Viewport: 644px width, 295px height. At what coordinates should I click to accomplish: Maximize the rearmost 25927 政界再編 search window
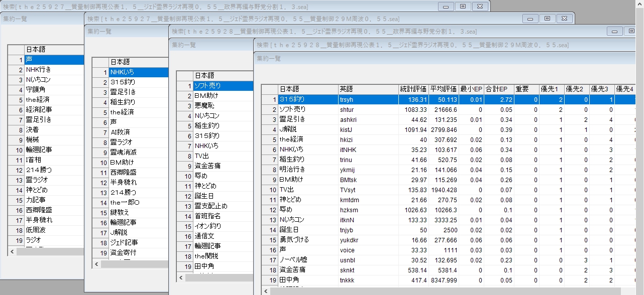[463, 7]
